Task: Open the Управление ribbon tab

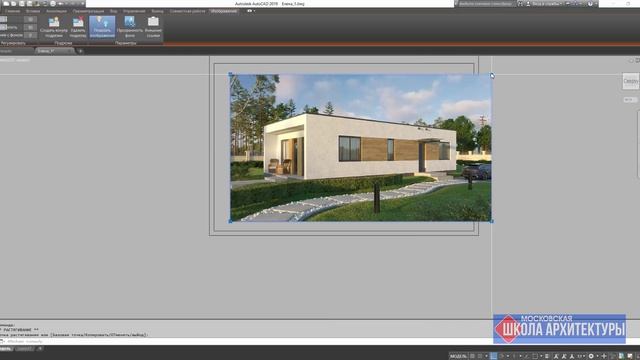Action: tap(134, 11)
